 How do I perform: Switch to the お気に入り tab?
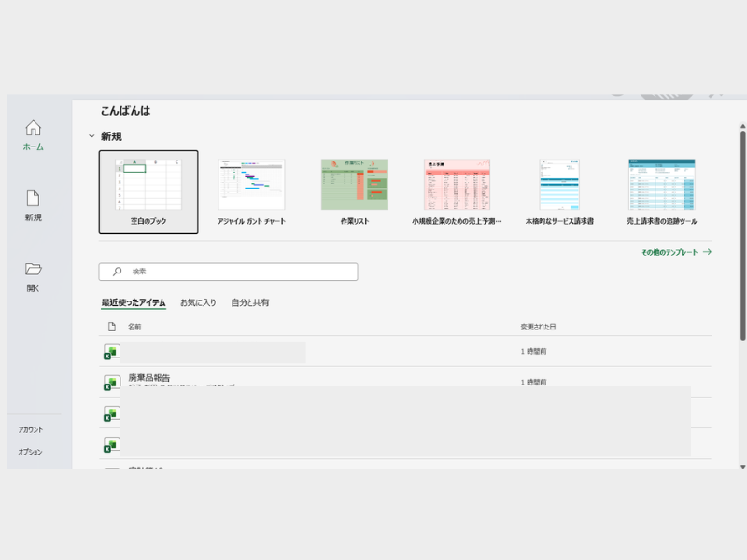pyautogui.click(x=198, y=302)
